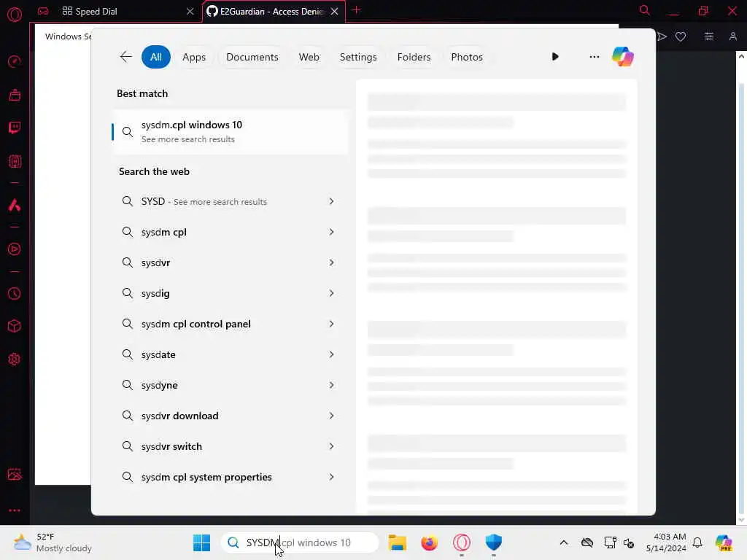
Task: Open the CPU limiter chip sidebar icon
Action: tap(15, 161)
